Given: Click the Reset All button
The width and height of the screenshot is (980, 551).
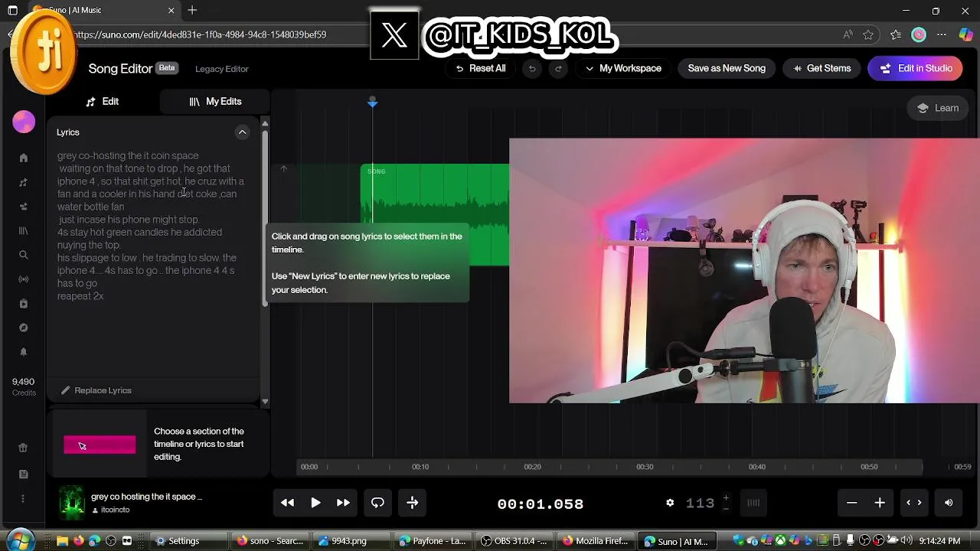Looking at the screenshot, I should coord(480,68).
